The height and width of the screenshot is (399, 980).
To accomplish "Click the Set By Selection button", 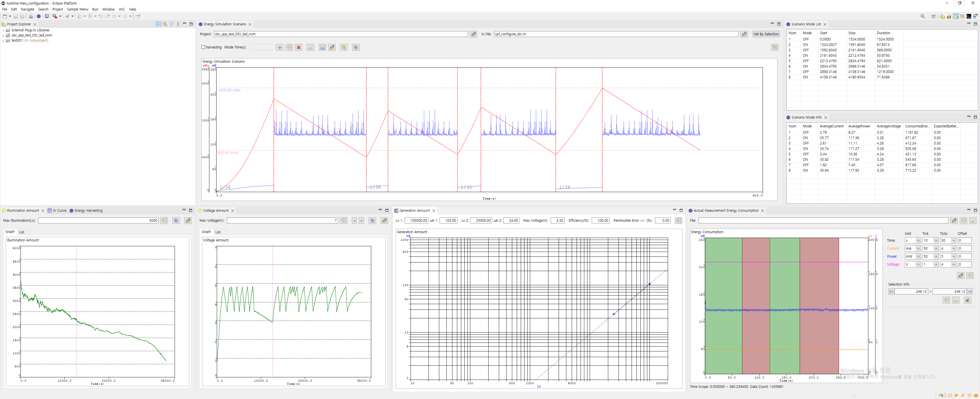I will pyautogui.click(x=766, y=34).
